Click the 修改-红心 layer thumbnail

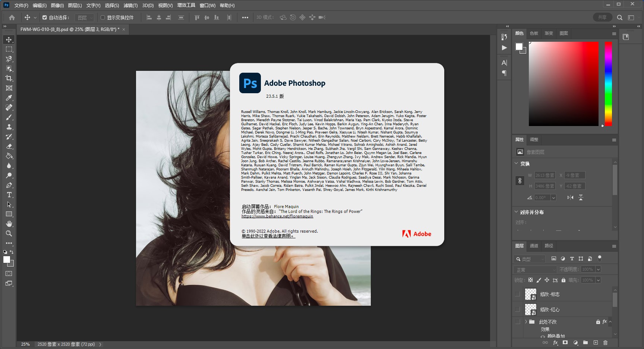[530, 309]
